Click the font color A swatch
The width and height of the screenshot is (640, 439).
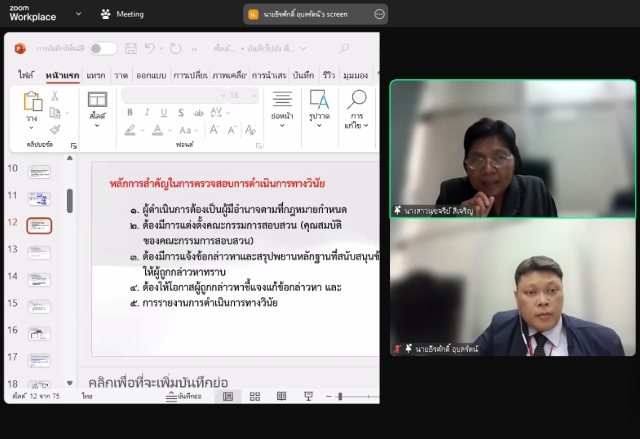(x=158, y=130)
